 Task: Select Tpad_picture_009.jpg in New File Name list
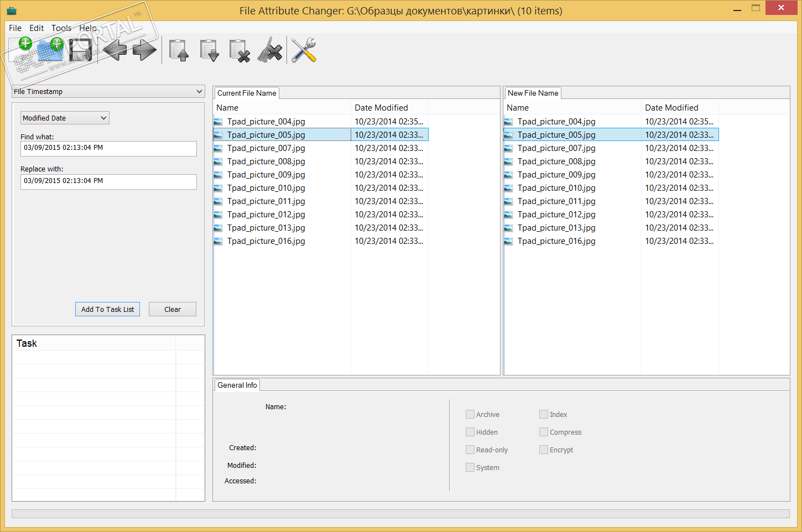[x=611, y=175]
